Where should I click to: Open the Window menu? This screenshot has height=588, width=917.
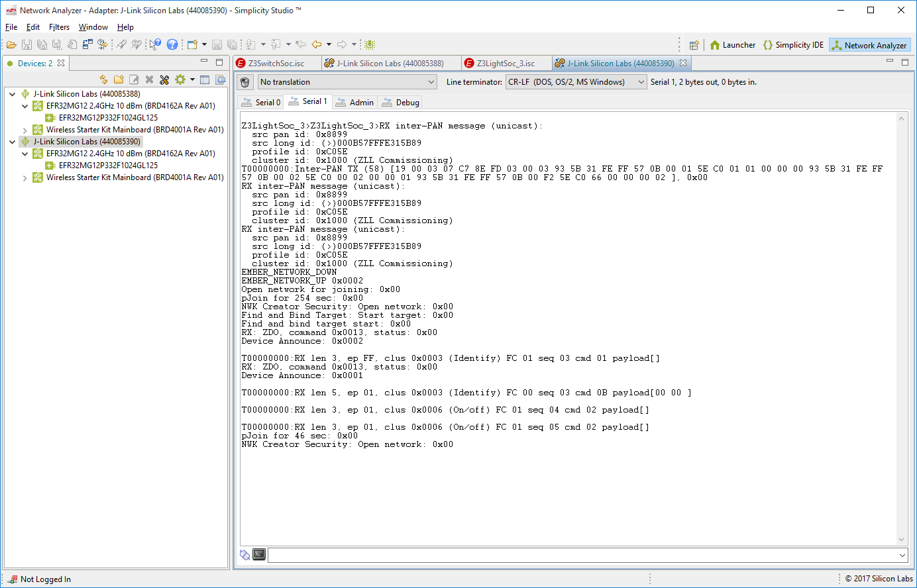(x=93, y=27)
